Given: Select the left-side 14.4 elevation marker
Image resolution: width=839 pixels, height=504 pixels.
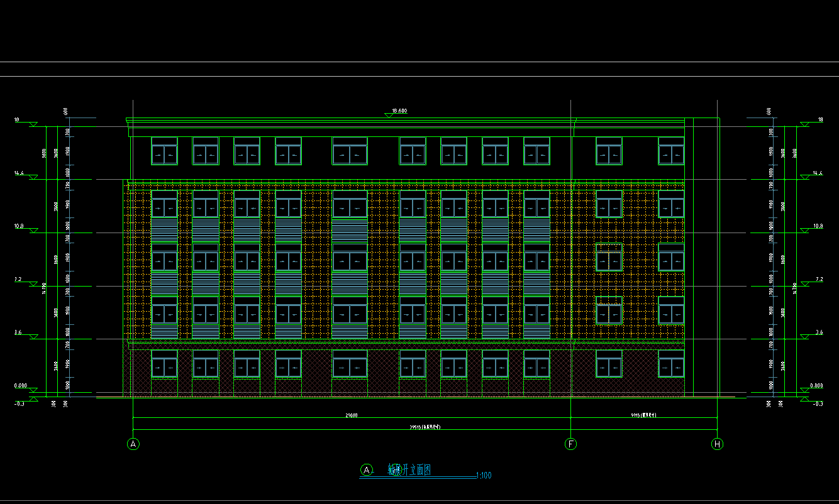Looking at the screenshot, I should tap(19, 173).
